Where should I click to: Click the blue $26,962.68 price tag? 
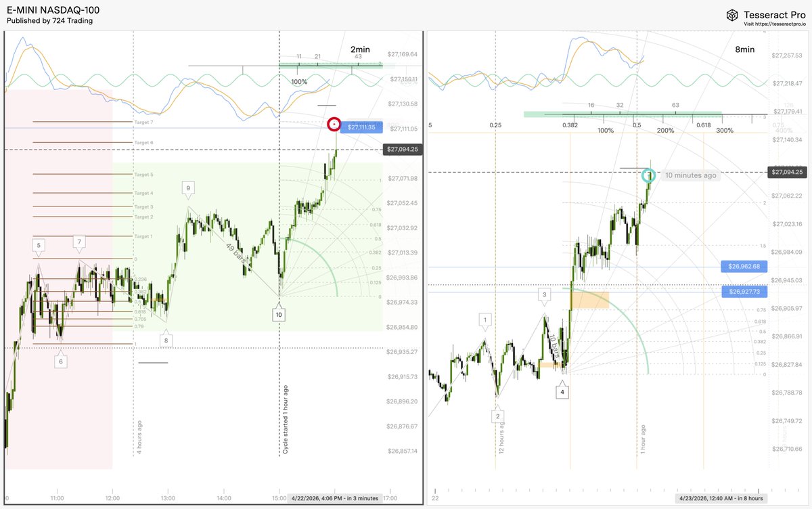pyautogui.click(x=744, y=267)
